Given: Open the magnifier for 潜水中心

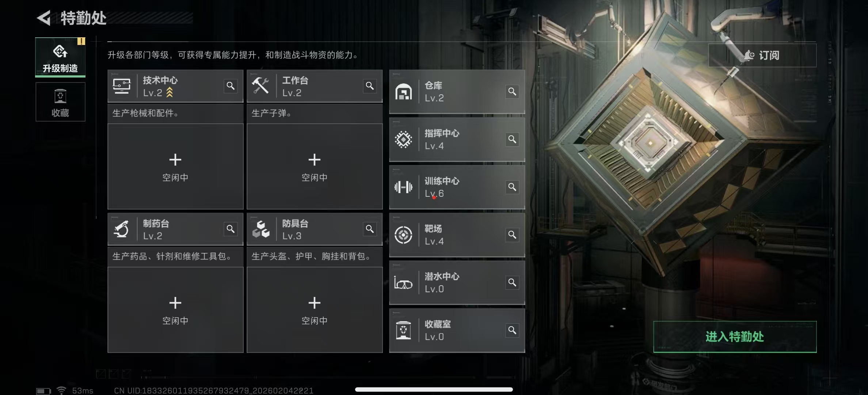Looking at the screenshot, I should click(512, 282).
